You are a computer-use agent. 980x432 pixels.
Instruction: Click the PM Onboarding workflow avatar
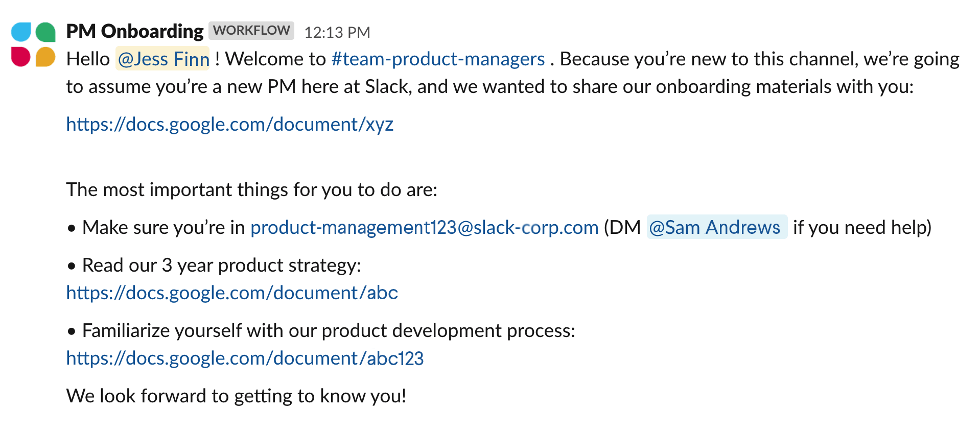(x=33, y=44)
